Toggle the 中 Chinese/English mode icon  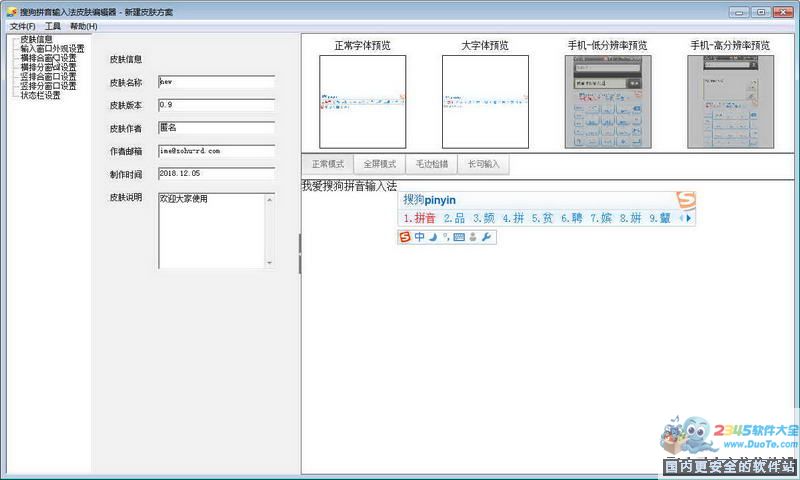(x=419, y=237)
